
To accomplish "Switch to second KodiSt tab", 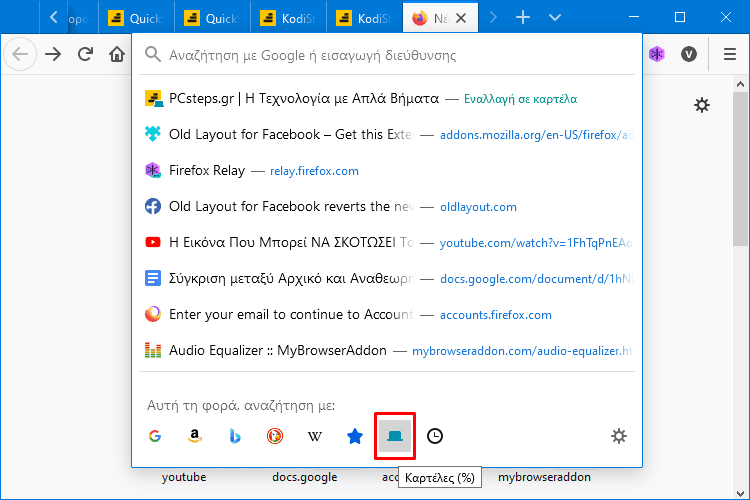I will 364,18.
